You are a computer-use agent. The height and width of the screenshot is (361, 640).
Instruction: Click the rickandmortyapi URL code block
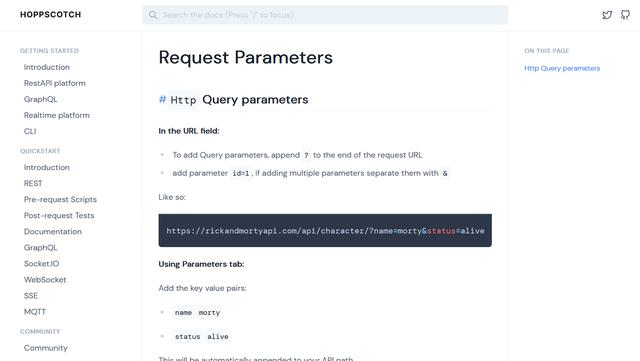pyautogui.click(x=325, y=230)
